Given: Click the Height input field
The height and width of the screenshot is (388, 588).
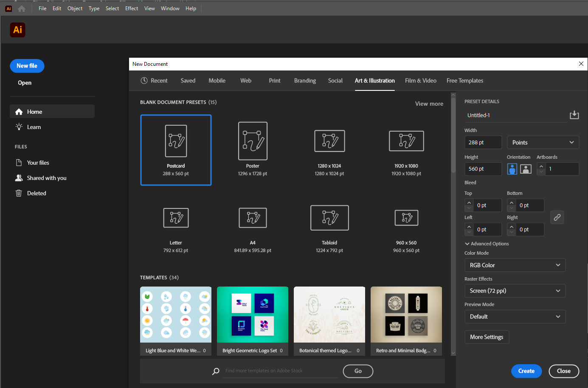Looking at the screenshot, I should click(483, 169).
